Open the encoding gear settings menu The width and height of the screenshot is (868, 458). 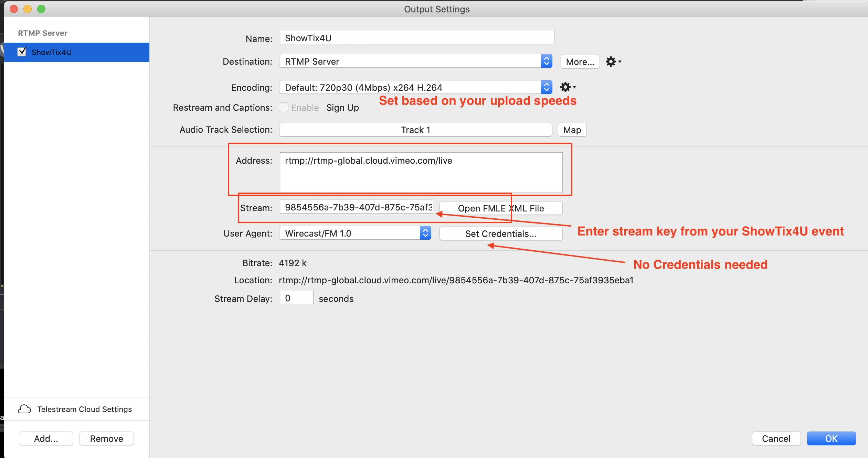[568, 87]
